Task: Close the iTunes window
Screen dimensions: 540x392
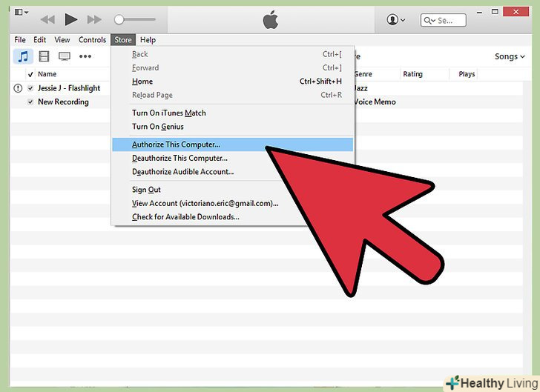Action: pos(516,12)
